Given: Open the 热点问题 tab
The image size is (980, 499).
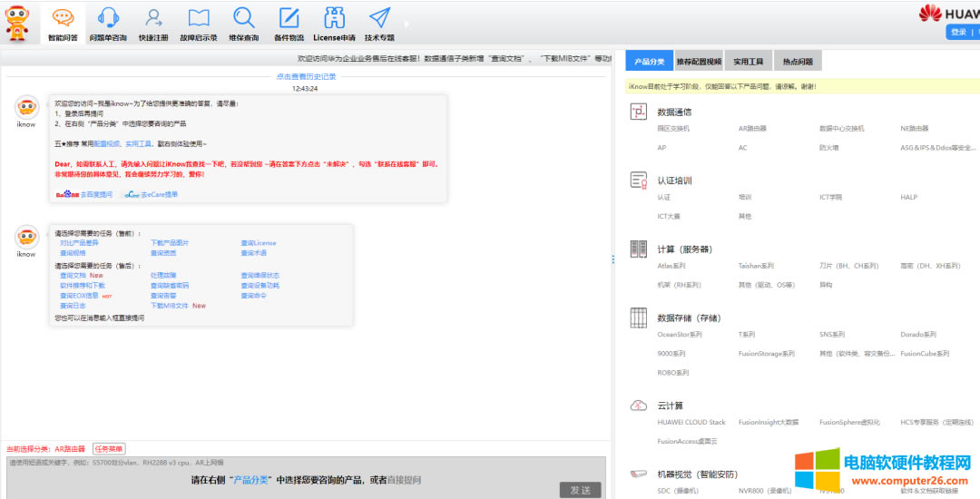Looking at the screenshot, I should [798, 62].
